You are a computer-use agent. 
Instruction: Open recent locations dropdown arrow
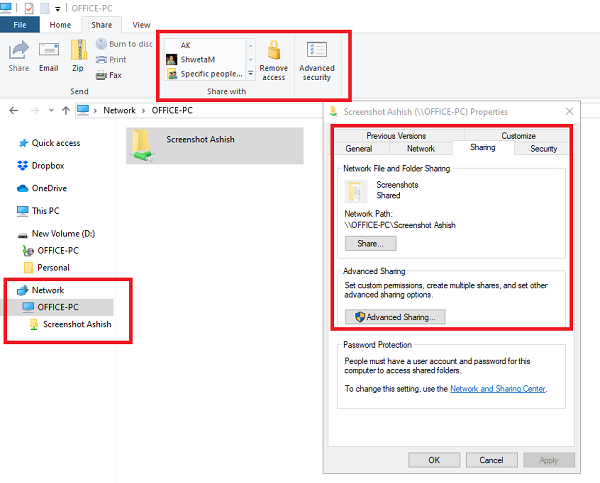coord(51,111)
